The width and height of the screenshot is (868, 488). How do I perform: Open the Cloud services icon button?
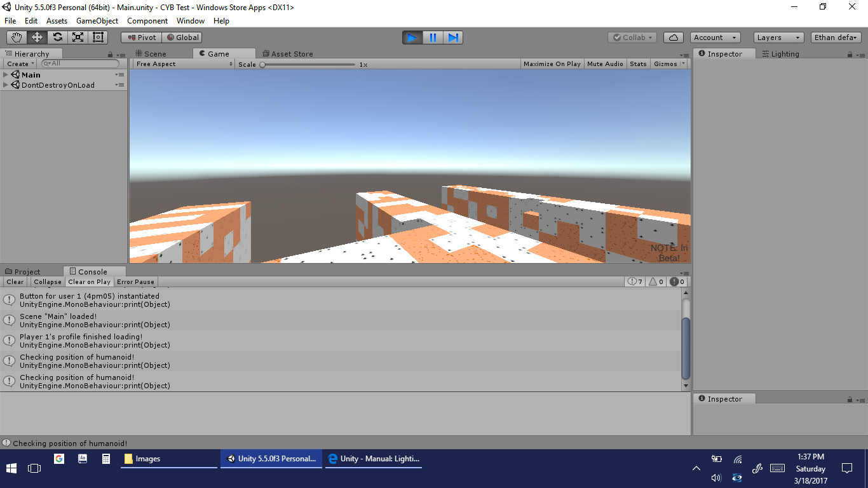coord(674,37)
